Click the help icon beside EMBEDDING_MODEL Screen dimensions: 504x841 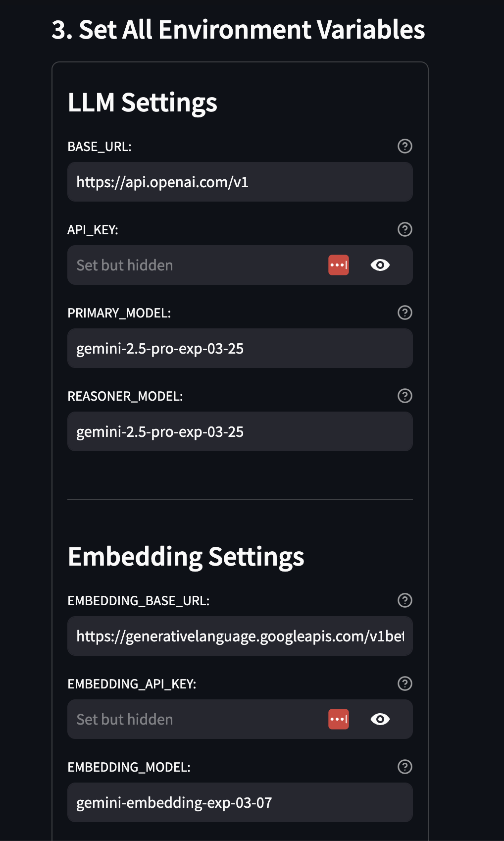tap(405, 767)
